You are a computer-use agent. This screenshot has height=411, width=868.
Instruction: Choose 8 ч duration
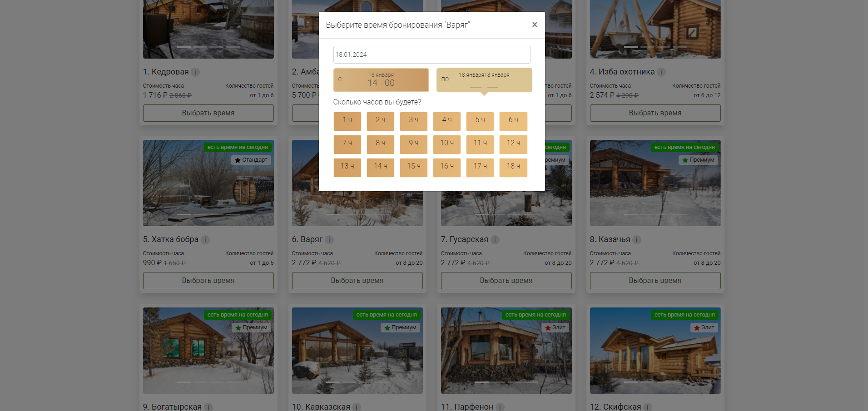pos(381,144)
